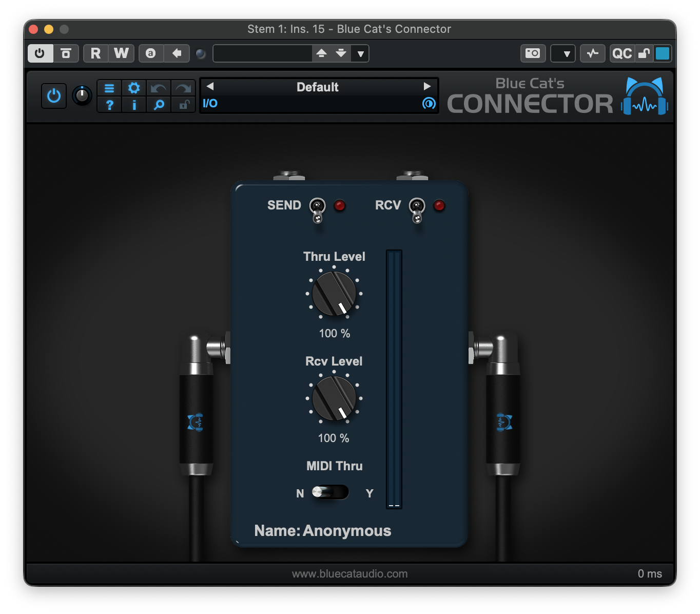
Task: Flip the RCV toggle switch
Action: coord(417,210)
